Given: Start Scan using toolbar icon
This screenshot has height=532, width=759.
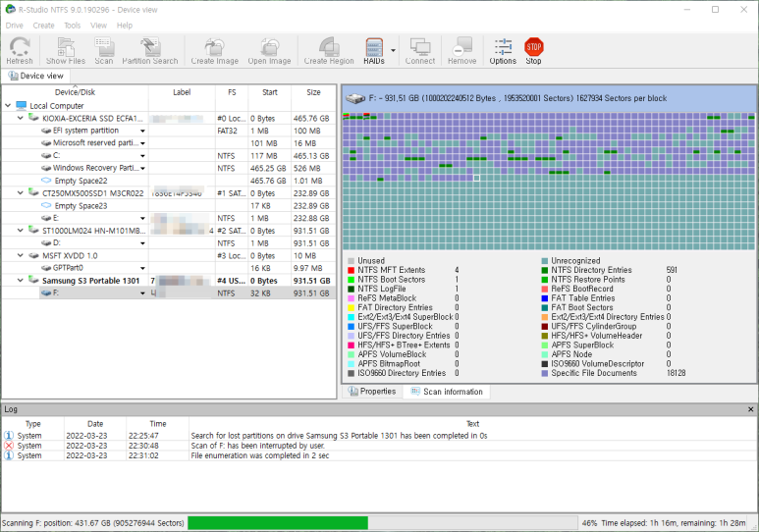Looking at the screenshot, I should (x=103, y=51).
